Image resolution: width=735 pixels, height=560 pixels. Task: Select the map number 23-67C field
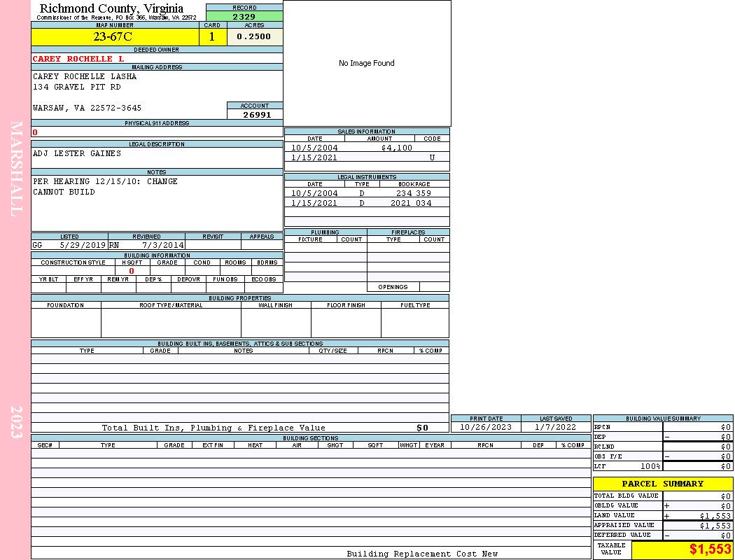[115, 37]
